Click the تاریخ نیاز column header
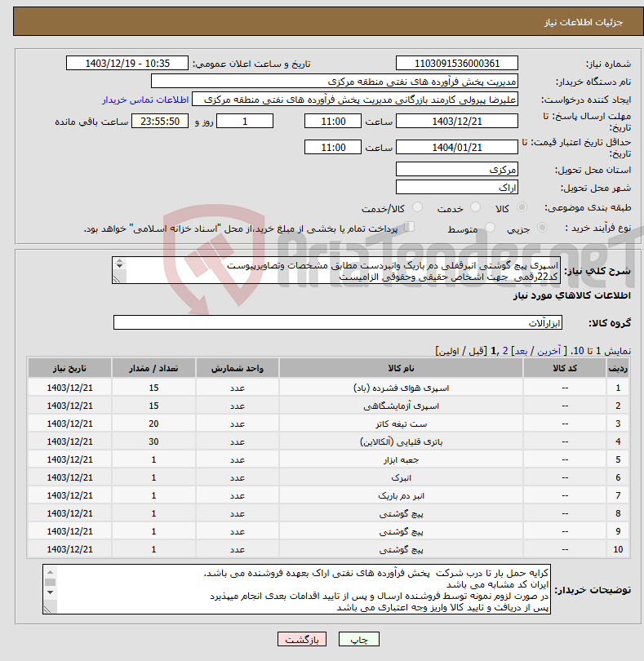644x661 pixels. pos(69,368)
